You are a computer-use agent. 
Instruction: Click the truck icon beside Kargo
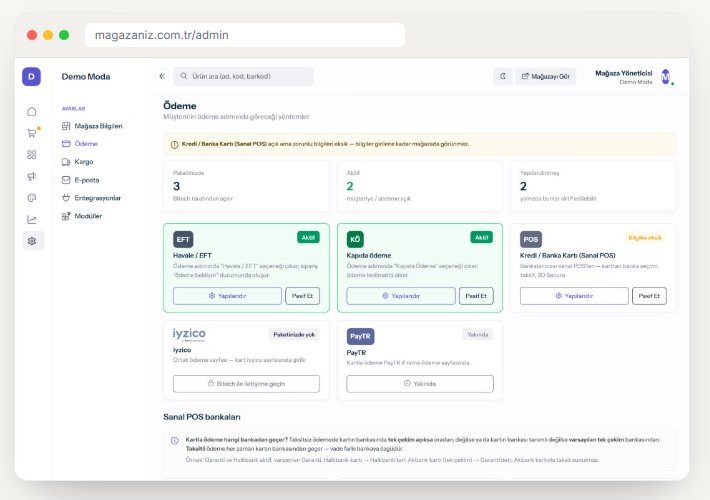tap(66, 162)
